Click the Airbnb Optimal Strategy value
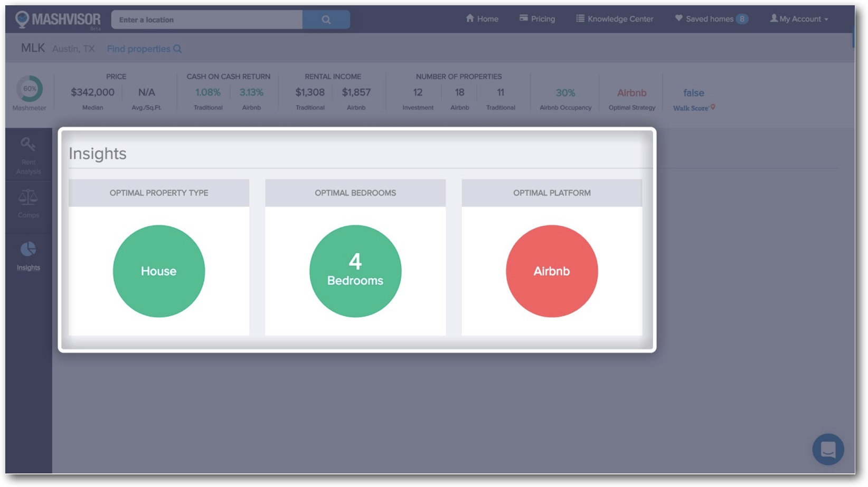Screen dimensions: 868x487 point(632,93)
